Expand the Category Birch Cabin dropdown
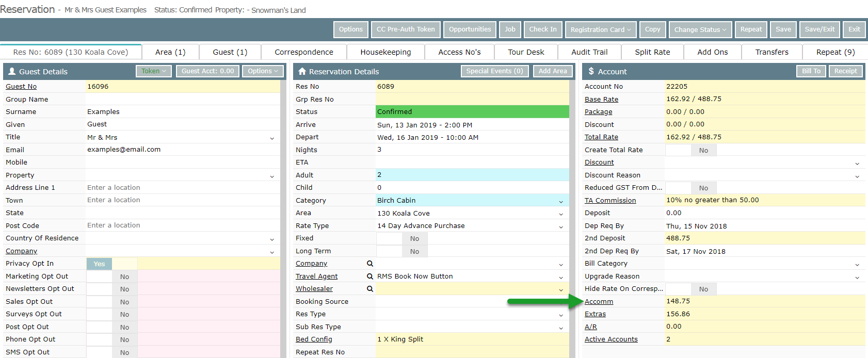The image size is (868, 358). tap(561, 201)
